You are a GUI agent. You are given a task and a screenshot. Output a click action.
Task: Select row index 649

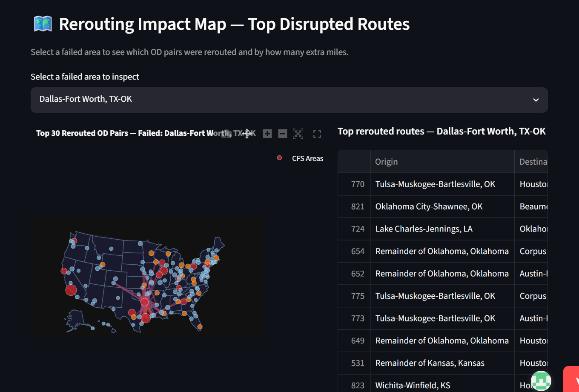pyautogui.click(x=354, y=340)
